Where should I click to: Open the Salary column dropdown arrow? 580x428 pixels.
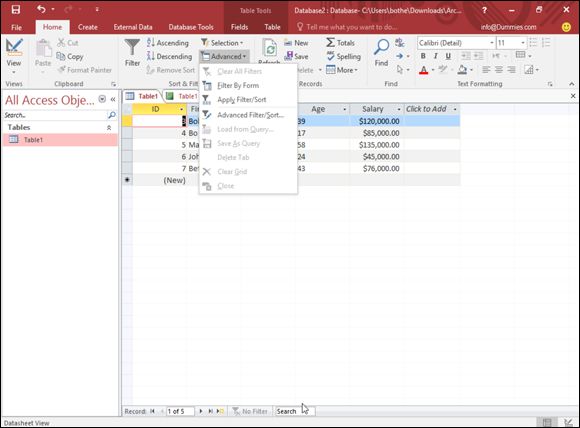tap(399, 109)
